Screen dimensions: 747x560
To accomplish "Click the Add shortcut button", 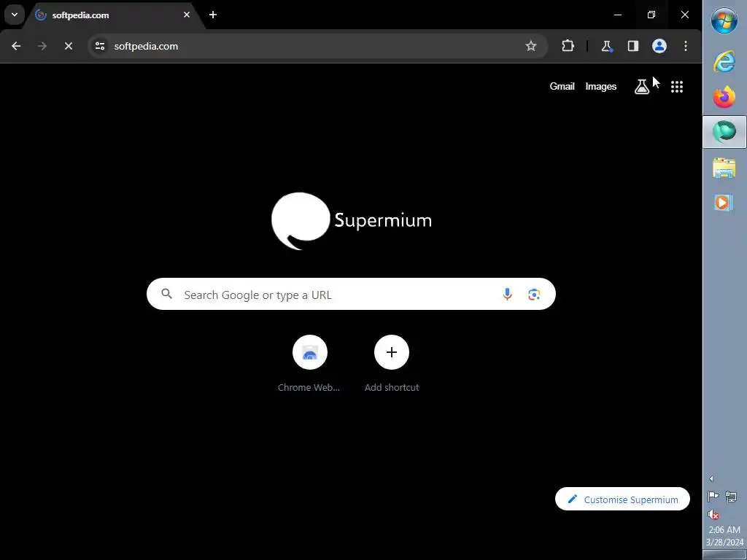I will (x=392, y=364).
